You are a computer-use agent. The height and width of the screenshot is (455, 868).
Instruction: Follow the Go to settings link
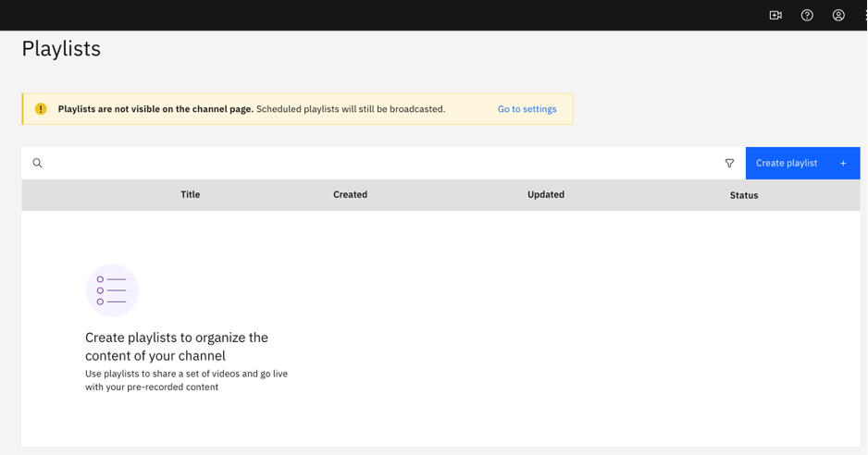tap(527, 109)
